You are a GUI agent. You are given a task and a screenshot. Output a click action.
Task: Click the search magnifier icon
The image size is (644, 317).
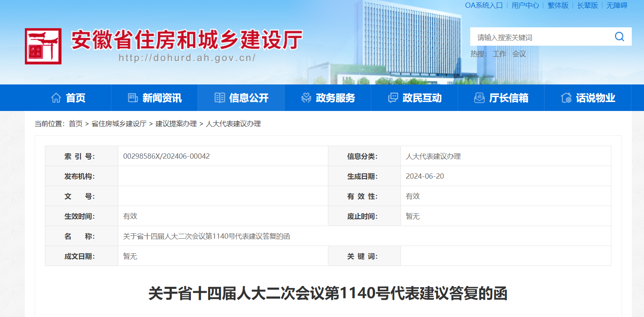coord(619,37)
